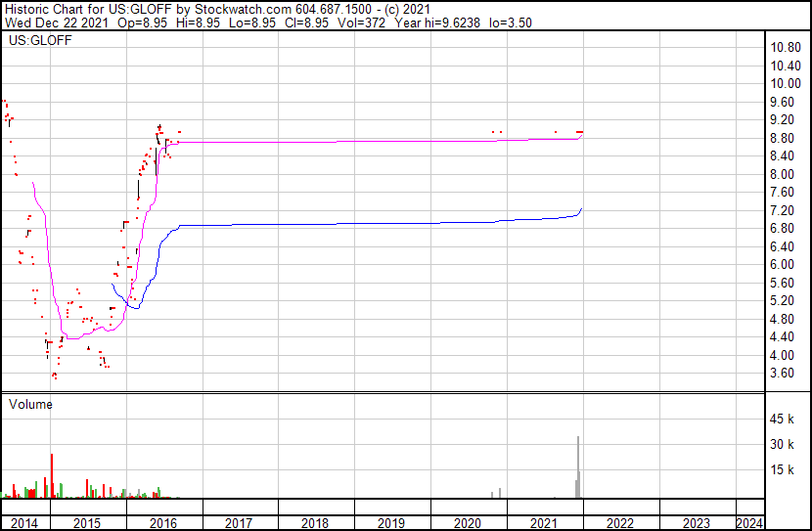This screenshot has width=812, height=531.
Task: Click the 15 k volume axis label
Action: click(x=782, y=470)
